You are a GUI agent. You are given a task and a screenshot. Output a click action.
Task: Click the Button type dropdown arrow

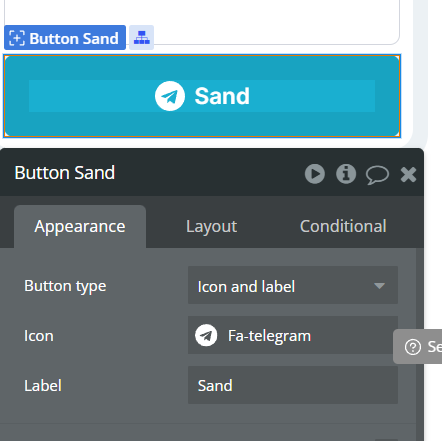[379, 286]
